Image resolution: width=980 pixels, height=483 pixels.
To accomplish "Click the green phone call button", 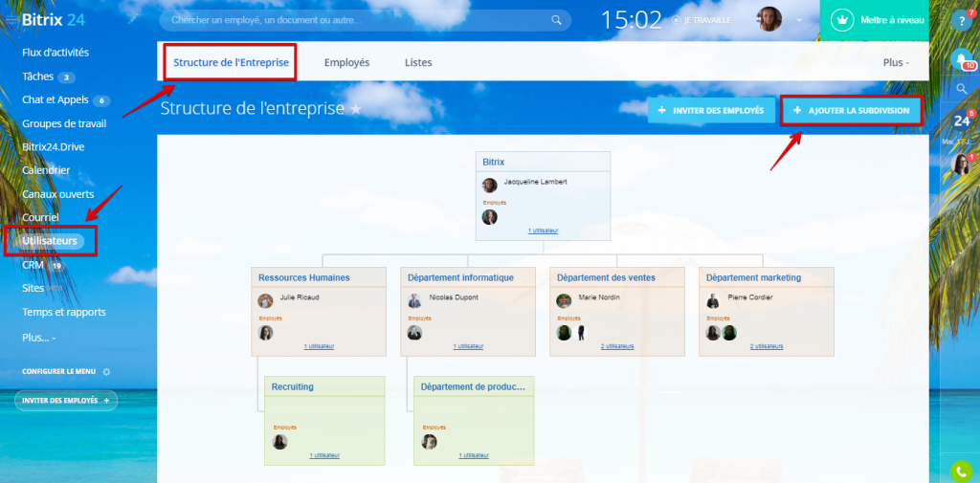I will coord(961,472).
